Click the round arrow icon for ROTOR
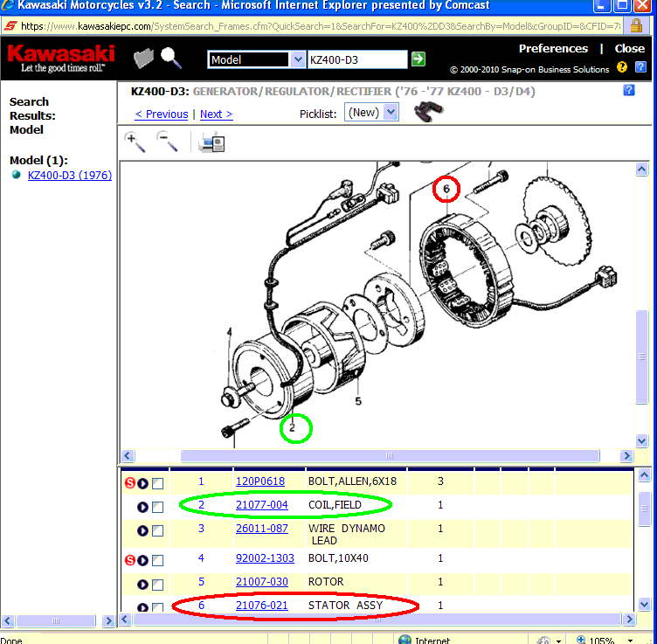 pyautogui.click(x=143, y=585)
